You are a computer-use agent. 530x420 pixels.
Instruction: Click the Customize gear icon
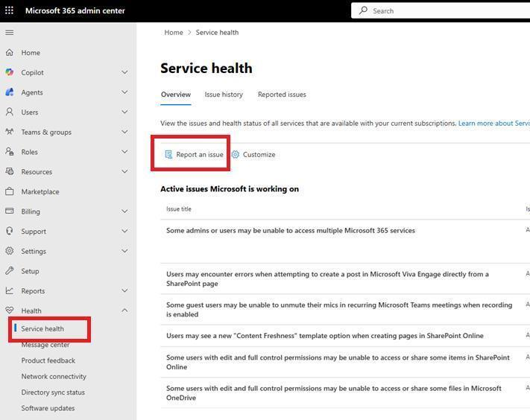coord(236,155)
